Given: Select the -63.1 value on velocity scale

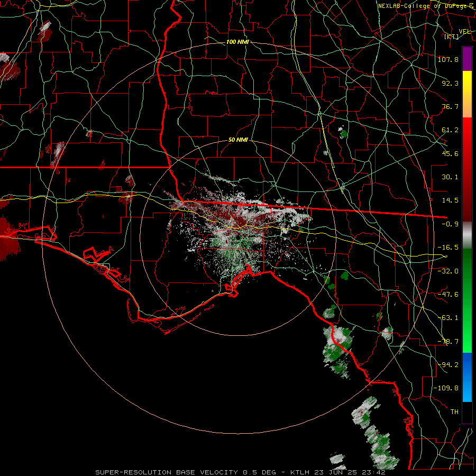Looking at the screenshot, I should pyautogui.click(x=448, y=318).
